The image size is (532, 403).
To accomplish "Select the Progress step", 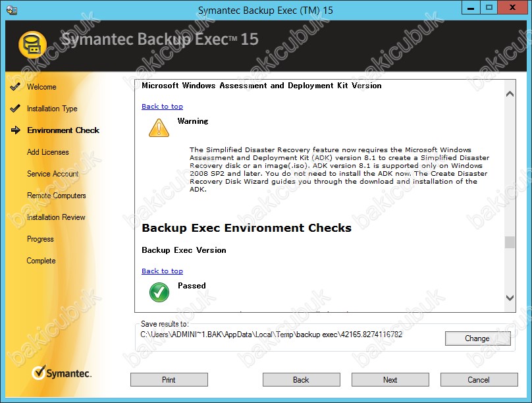I will (40, 239).
